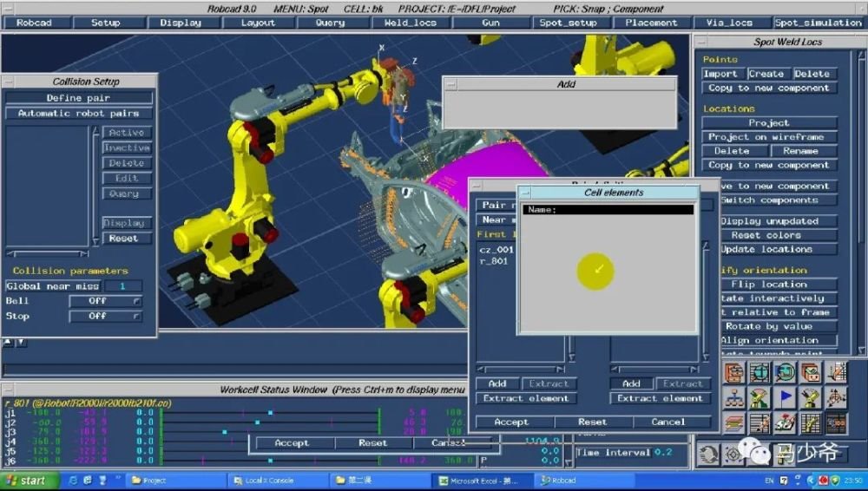
Task: Click the file cabinet icon in the palette
Action: point(733,373)
